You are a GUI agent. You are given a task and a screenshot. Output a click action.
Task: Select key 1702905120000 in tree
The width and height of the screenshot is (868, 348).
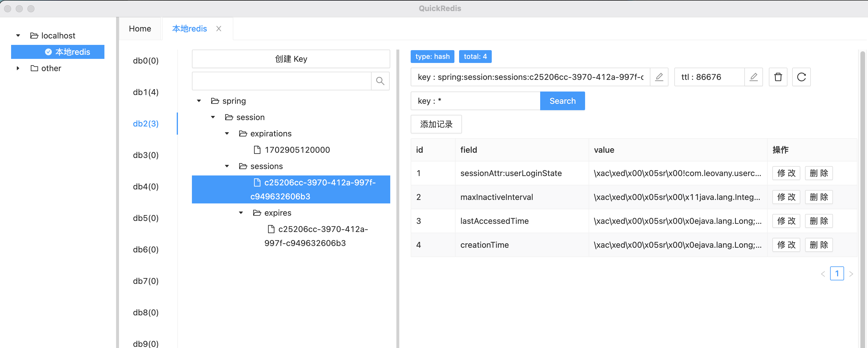click(x=297, y=150)
